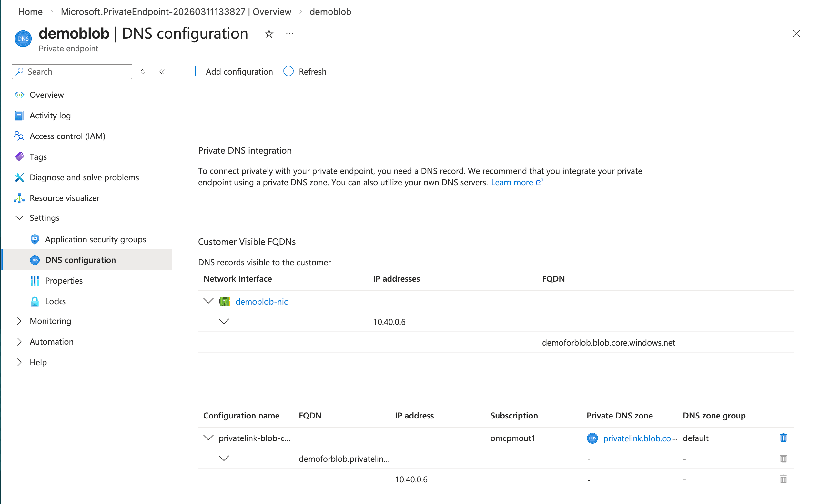Select Access control (IAM) in sidebar
This screenshot has height=504, width=819.
(67, 136)
